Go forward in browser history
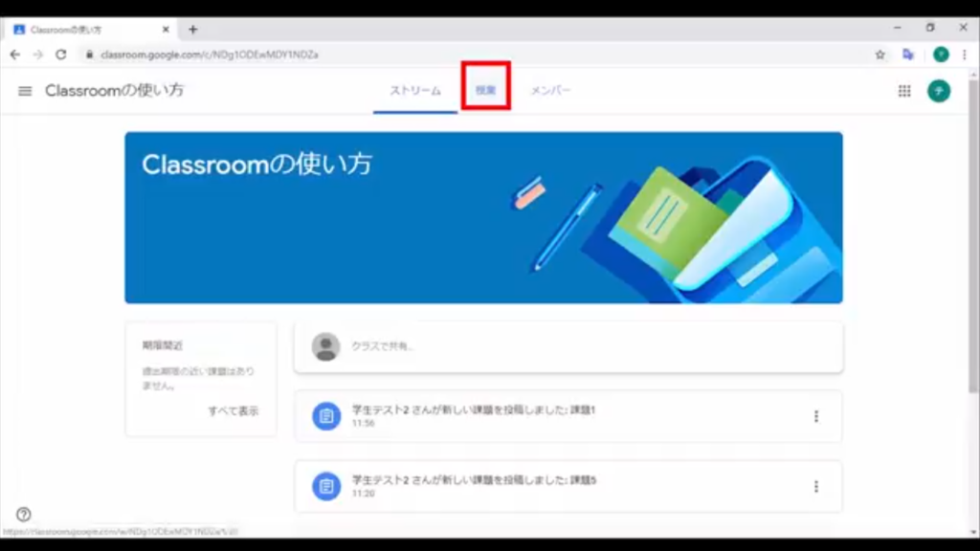The height and width of the screenshot is (551, 980). click(x=38, y=55)
